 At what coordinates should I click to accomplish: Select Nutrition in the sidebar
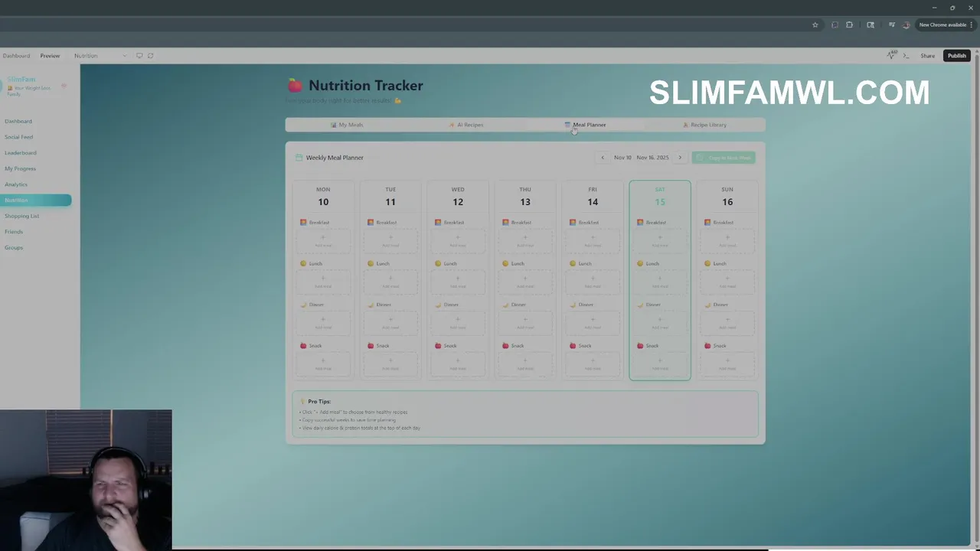(x=35, y=201)
